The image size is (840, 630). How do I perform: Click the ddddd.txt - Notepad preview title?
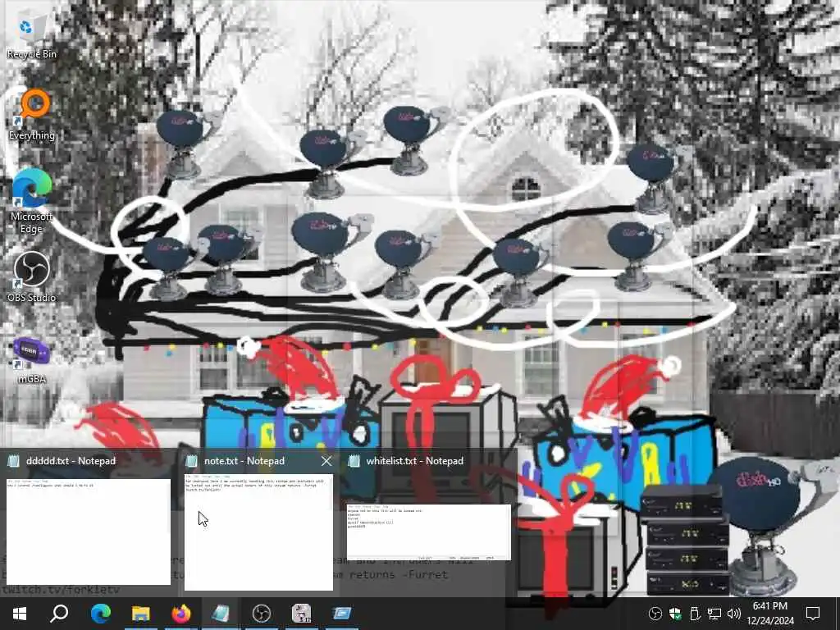click(x=71, y=461)
